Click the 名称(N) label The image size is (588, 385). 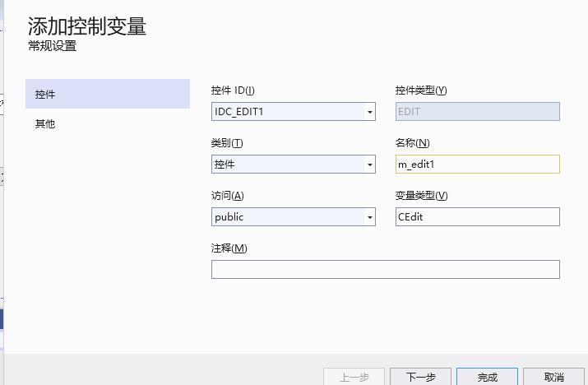point(413,143)
